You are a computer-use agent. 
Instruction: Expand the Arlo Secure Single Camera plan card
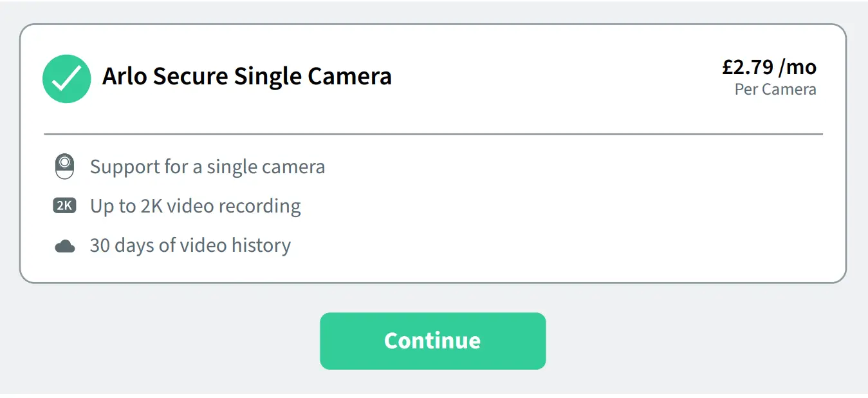[x=434, y=153]
